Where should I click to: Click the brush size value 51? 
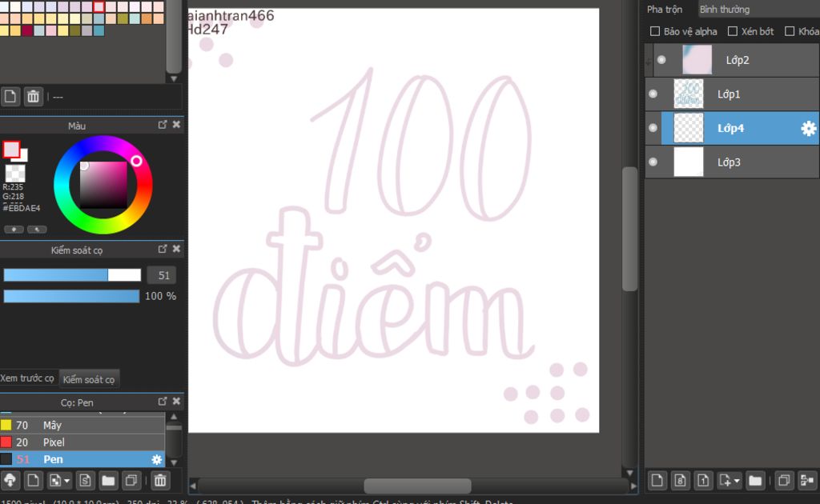162,275
